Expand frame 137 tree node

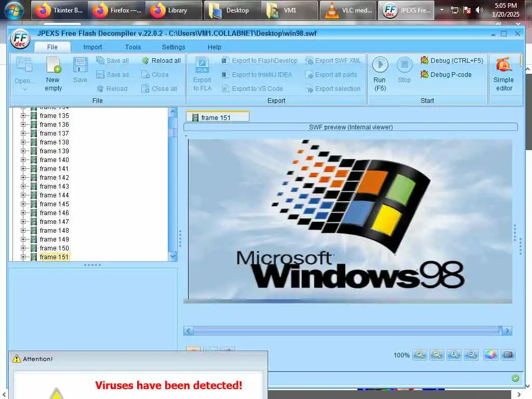[x=23, y=134]
